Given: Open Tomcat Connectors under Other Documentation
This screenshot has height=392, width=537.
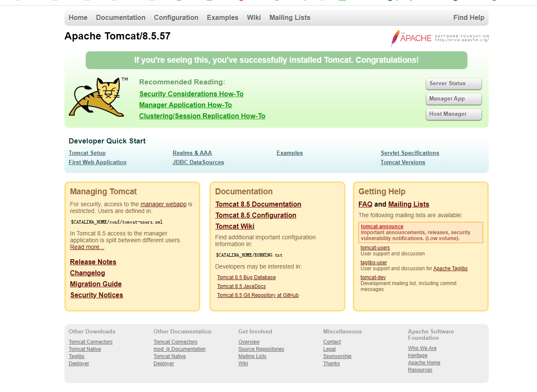Looking at the screenshot, I should click(x=176, y=342).
